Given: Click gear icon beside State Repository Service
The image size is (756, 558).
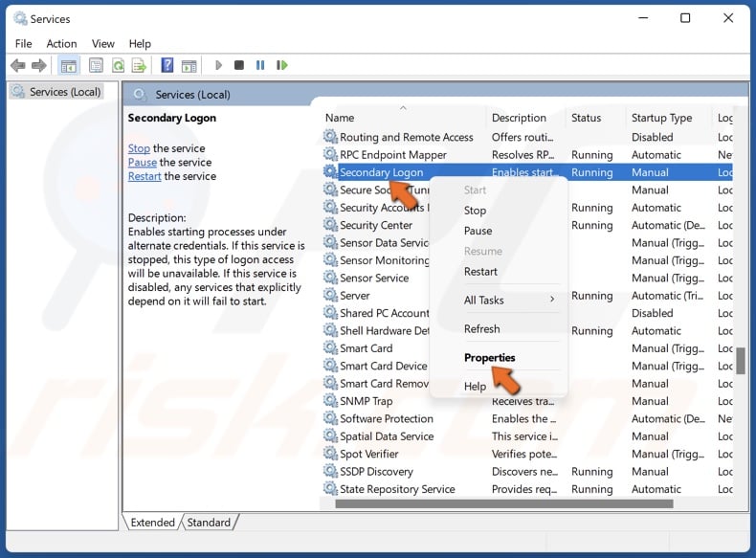Looking at the screenshot, I should click(x=330, y=488).
